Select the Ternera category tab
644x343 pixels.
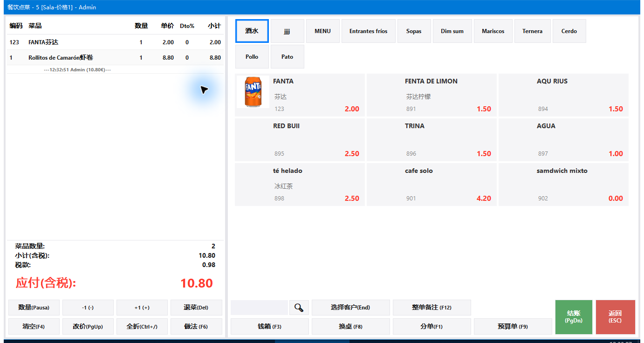click(533, 31)
